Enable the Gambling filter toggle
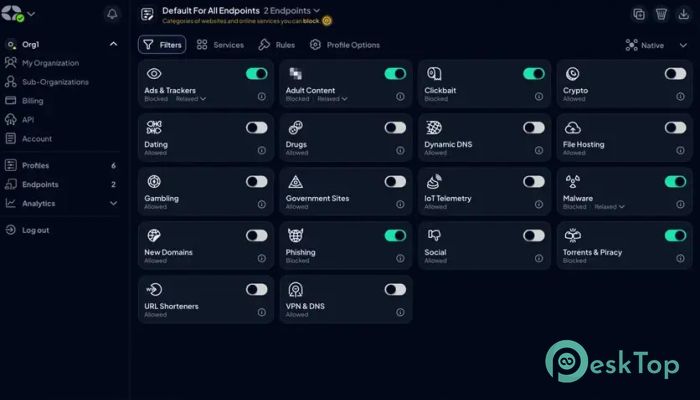 (257, 182)
